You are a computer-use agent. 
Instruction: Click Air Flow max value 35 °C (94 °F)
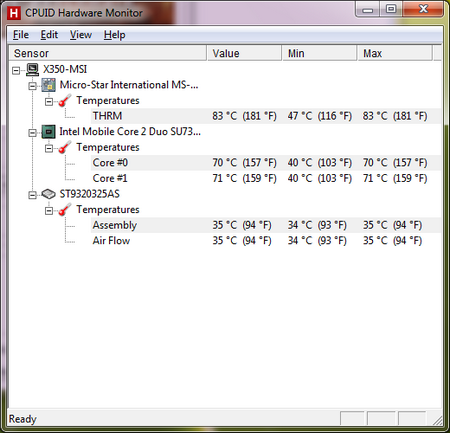pos(392,241)
